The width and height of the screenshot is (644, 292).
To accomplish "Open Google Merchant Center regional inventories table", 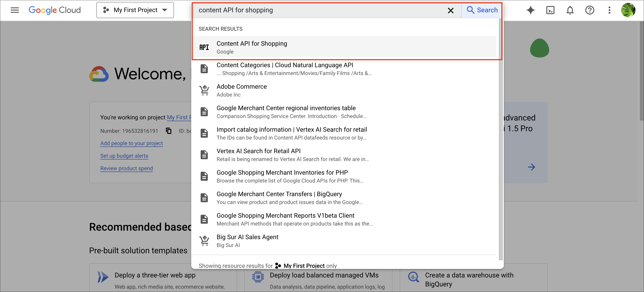I will 344,112.
